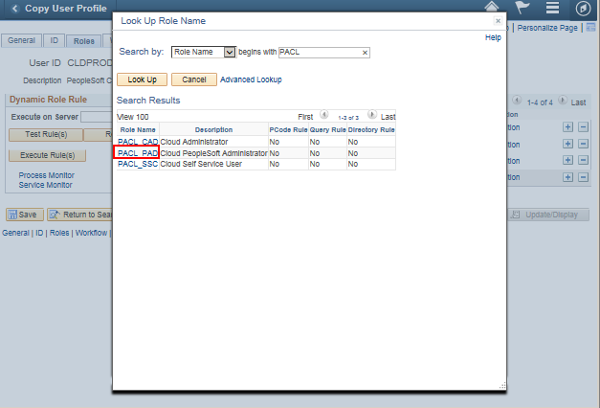Click the Update/Display button

click(x=548, y=215)
